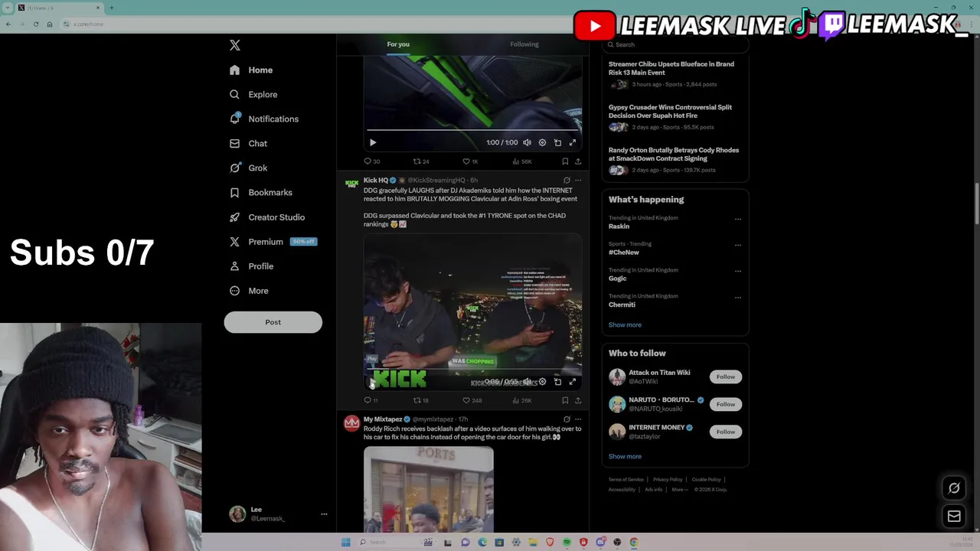This screenshot has width=980, height=551.
Task: Repost the post with 24 reposts
Action: (421, 161)
